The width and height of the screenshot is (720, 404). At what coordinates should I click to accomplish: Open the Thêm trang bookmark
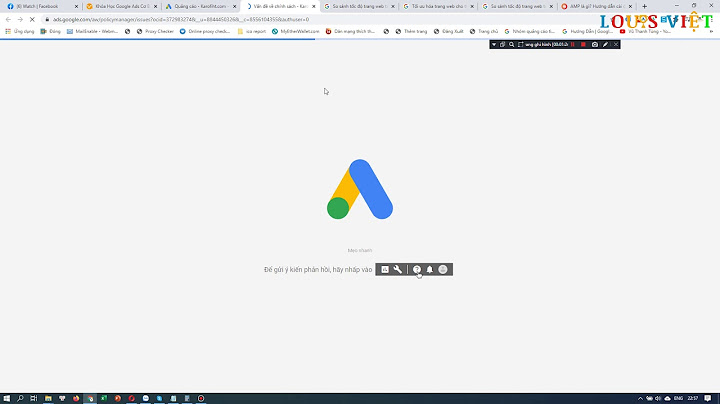(411, 31)
